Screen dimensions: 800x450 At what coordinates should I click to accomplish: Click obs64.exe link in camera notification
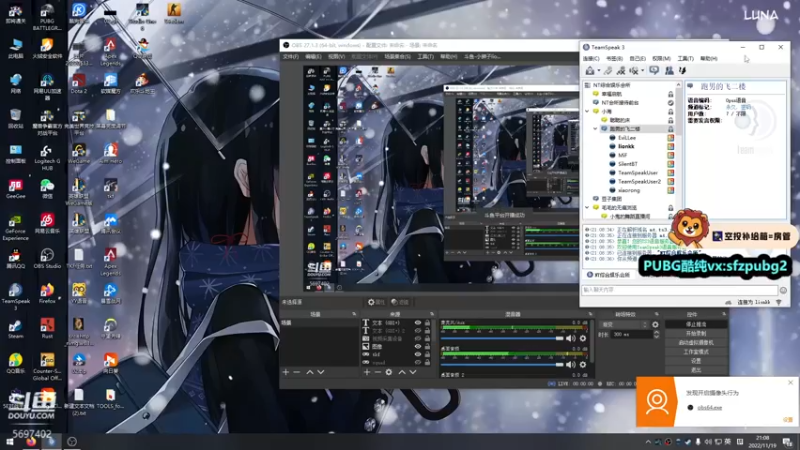pos(709,408)
